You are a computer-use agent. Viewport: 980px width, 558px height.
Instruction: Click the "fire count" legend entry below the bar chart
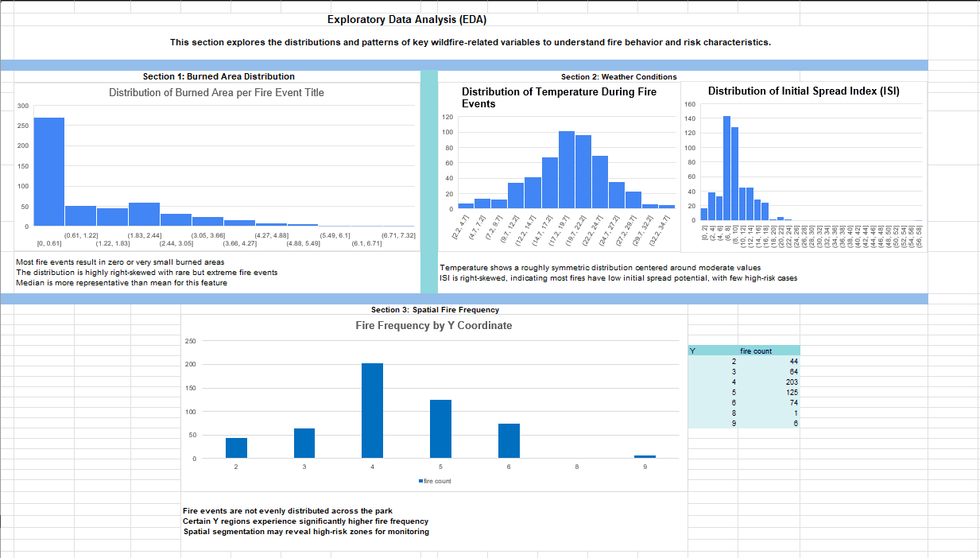pos(434,480)
